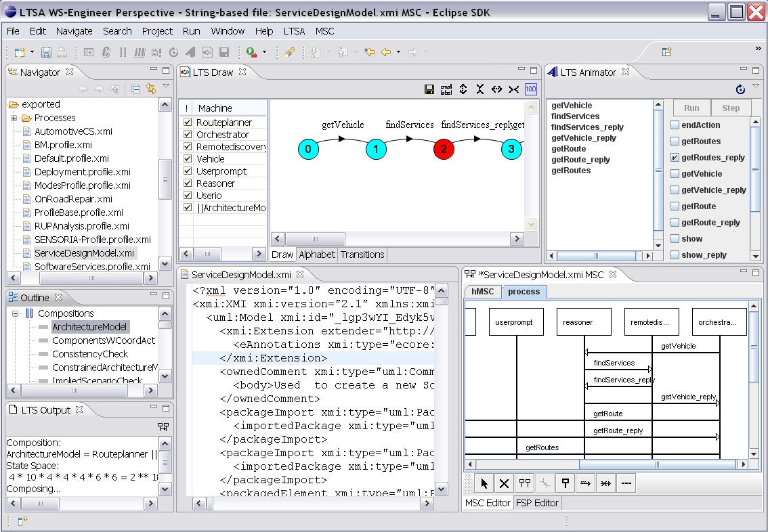Enable the endAction checkbox
This screenshot has height=532, width=768.
pos(675,125)
